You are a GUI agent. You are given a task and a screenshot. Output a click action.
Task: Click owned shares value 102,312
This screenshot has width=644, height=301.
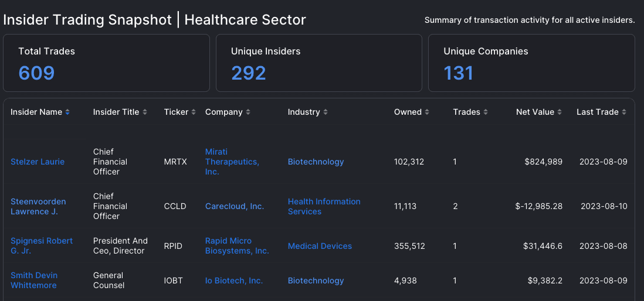click(x=409, y=162)
